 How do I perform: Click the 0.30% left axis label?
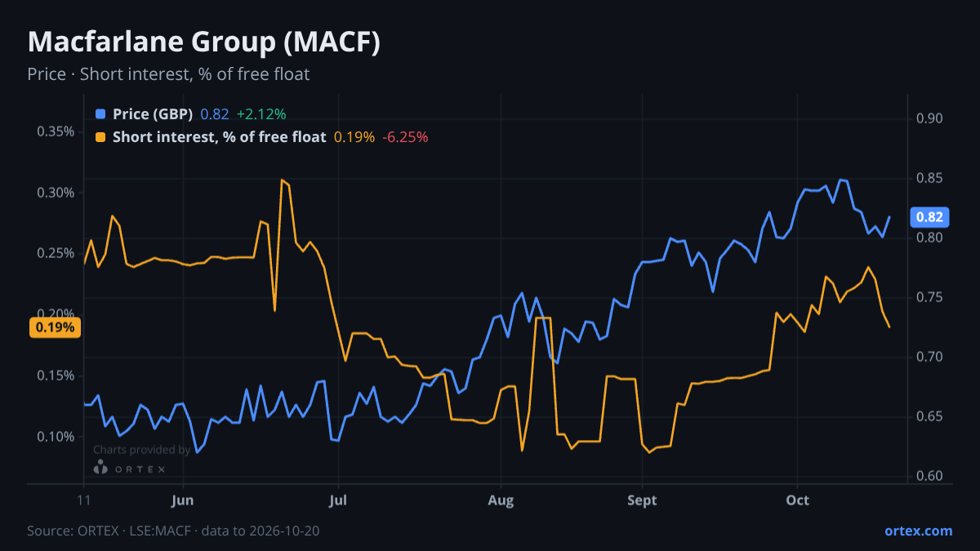[56, 193]
